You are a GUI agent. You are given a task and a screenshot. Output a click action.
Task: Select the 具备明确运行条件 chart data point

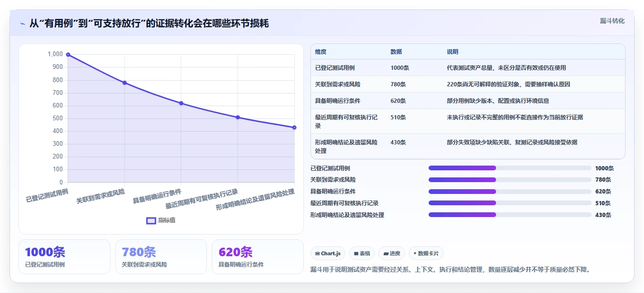181,103
